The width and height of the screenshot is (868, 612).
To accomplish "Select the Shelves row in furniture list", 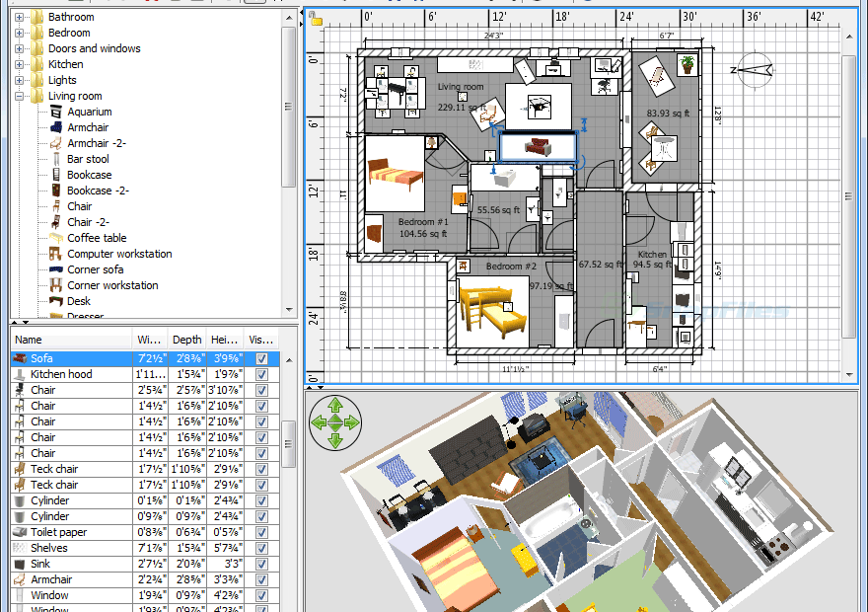I will click(48, 548).
